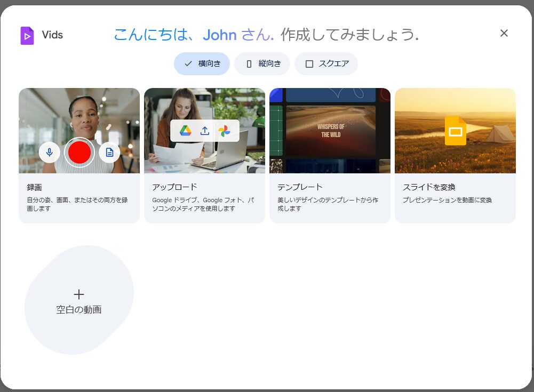Click the upload arrow icon on the upload card
Screen dimensions: 534x392
(204, 130)
